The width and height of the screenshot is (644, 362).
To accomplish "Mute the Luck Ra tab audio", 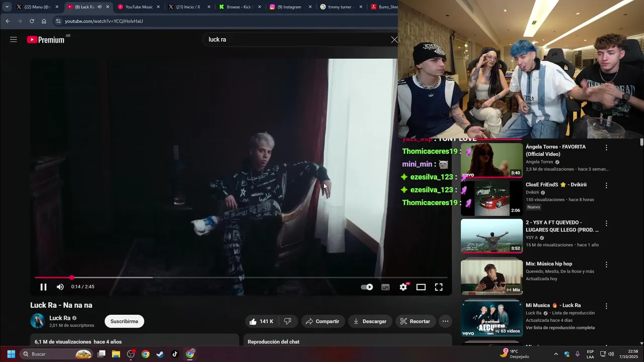I will 99,7.
